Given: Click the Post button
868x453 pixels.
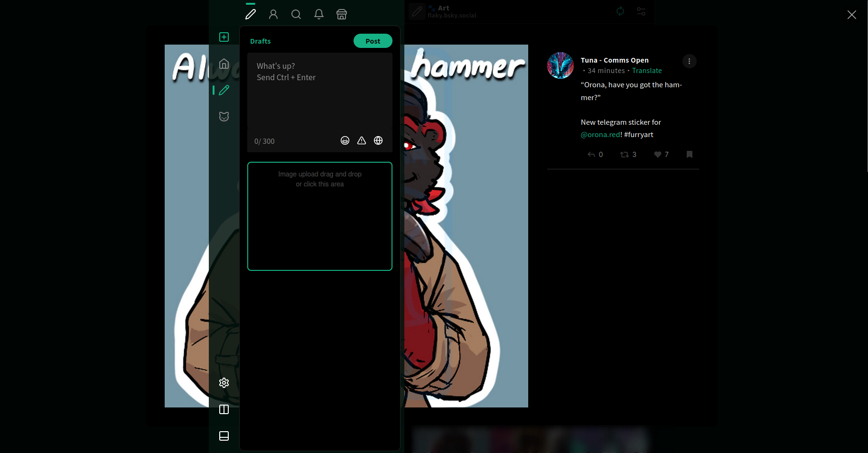Looking at the screenshot, I should [373, 41].
